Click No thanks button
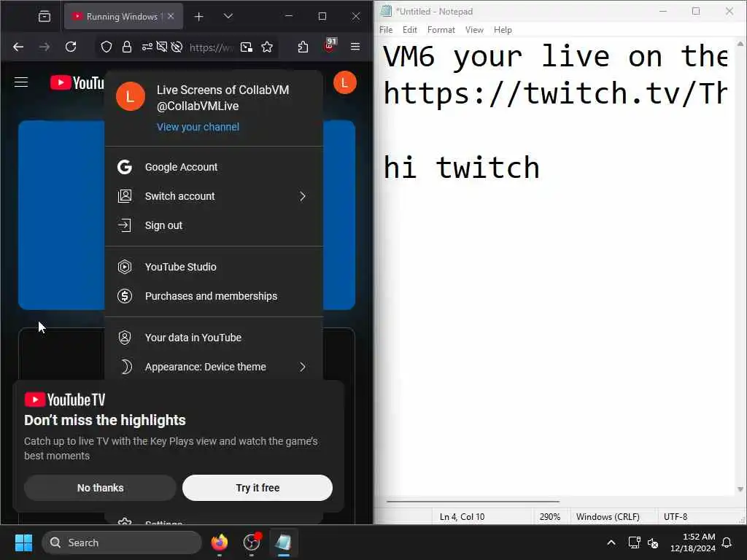This screenshot has width=747, height=560. [100, 488]
